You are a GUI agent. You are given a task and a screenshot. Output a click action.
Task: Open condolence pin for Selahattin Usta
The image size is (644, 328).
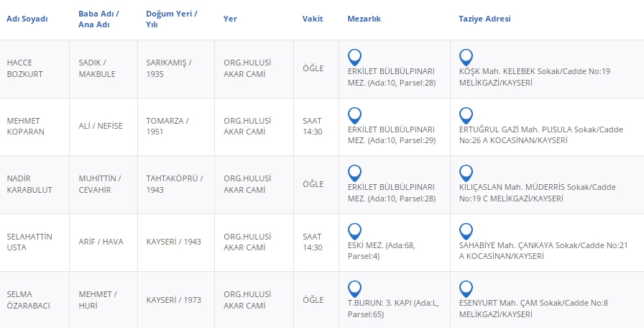466,231
